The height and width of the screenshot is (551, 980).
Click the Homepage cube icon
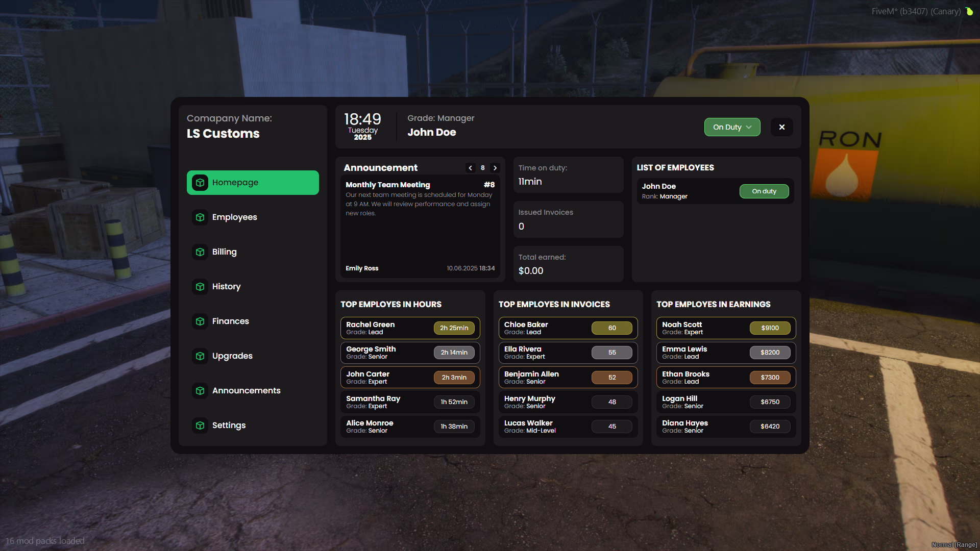[x=200, y=183]
